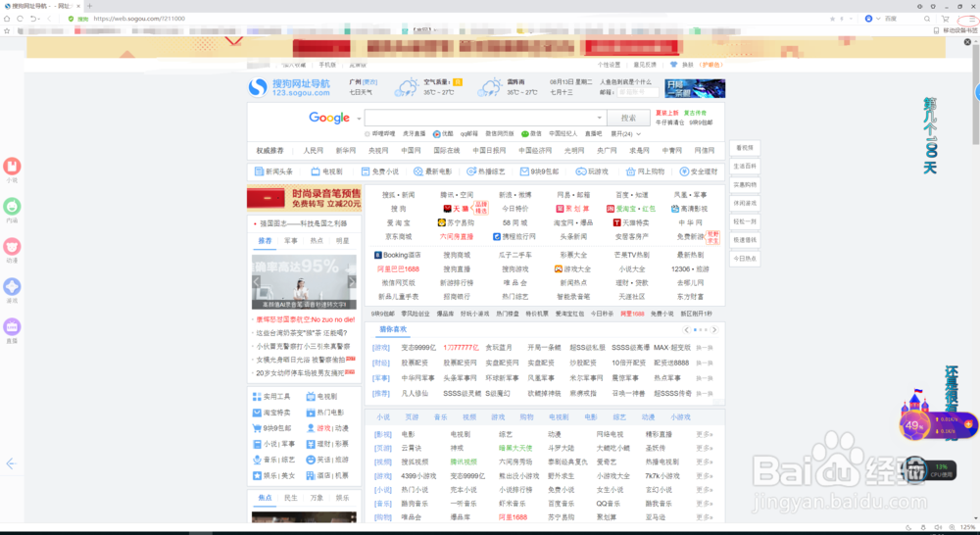980x535 pixels.
Task: Click the 今日热点 side button
Action: pyautogui.click(x=745, y=258)
